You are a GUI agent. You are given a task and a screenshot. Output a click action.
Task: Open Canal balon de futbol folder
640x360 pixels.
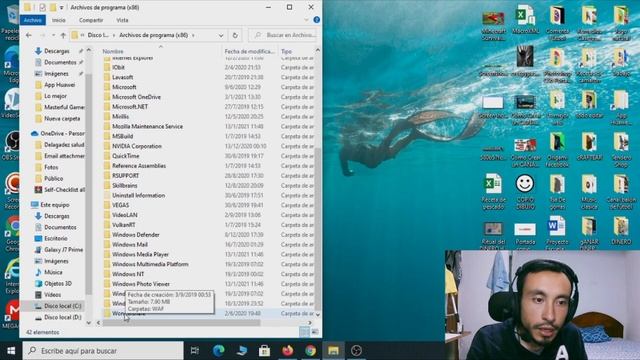(x=621, y=192)
